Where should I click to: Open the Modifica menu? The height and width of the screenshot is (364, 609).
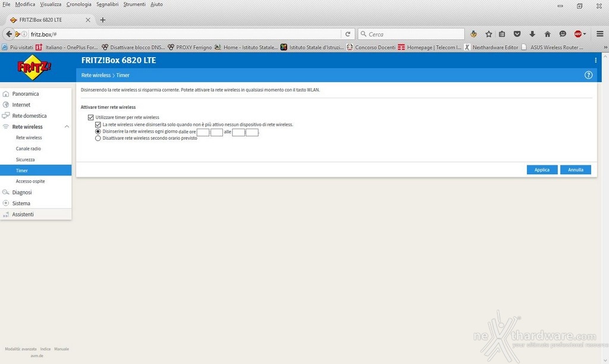click(25, 4)
